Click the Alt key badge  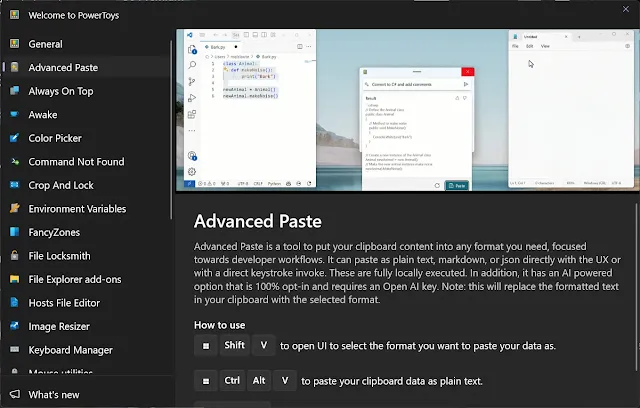click(259, 381)
